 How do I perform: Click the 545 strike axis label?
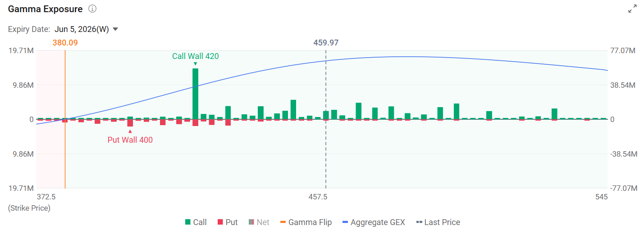coord(601,197)
